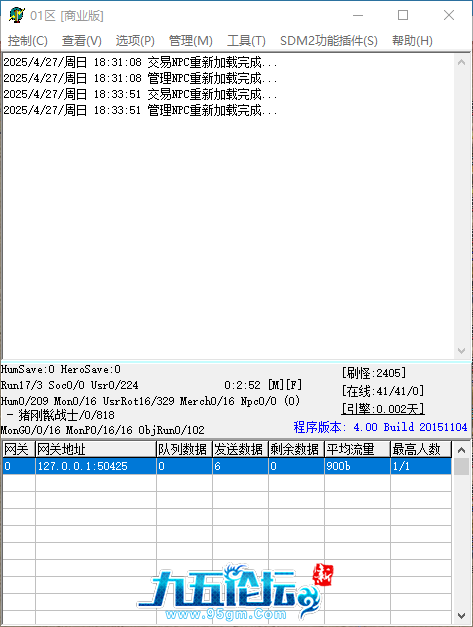Open the 帮助(H) menu
The width and height of the screenshot is (473, 627).
[x=412, y=40]
